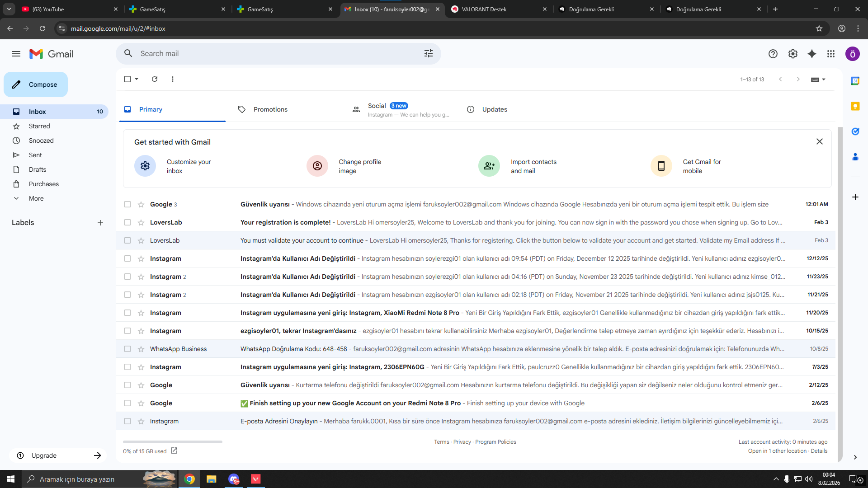Open Gmail settings gear

793,54
